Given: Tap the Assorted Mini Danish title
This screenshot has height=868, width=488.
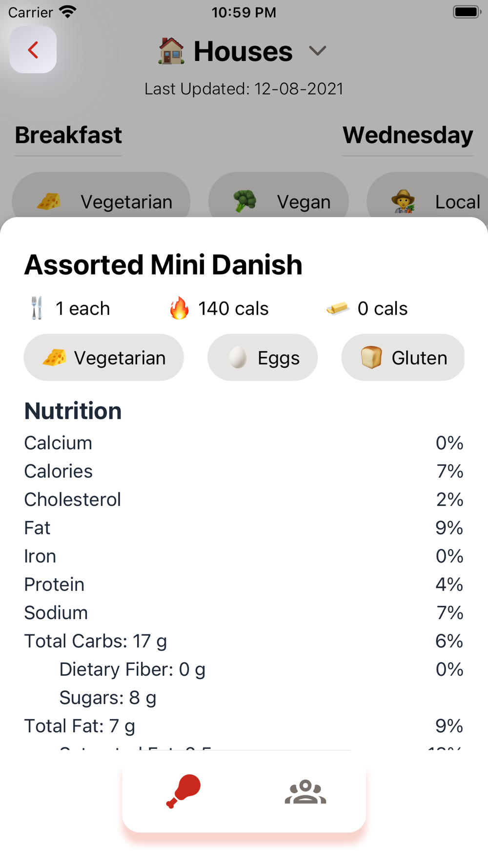Looking at the screenshot, I should [x=163, y=265].
